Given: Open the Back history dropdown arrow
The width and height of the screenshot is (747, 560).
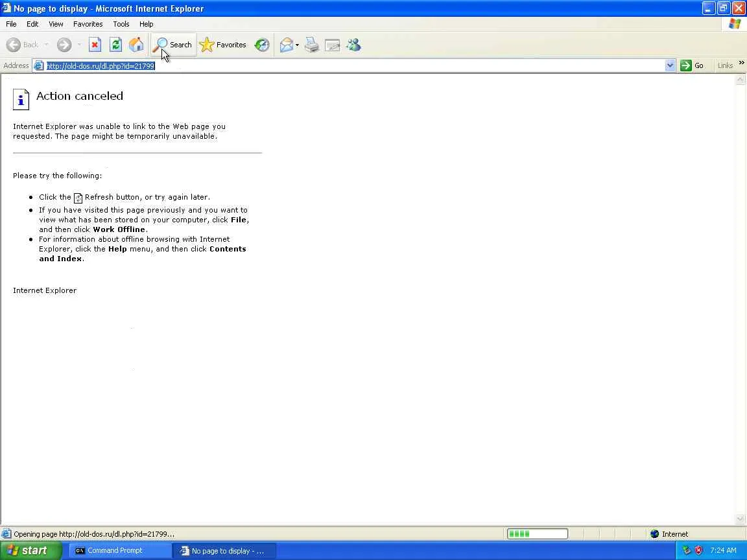Looking at the screenshot, I should click(x=46, y=45).
